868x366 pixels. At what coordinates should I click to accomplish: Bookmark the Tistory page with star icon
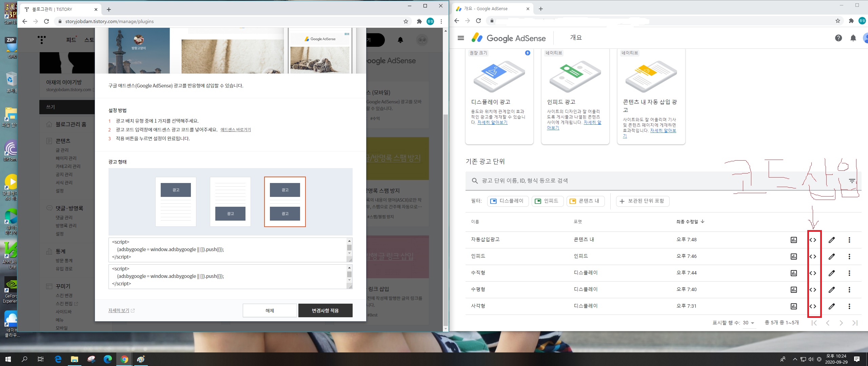[x=406, y=21]
